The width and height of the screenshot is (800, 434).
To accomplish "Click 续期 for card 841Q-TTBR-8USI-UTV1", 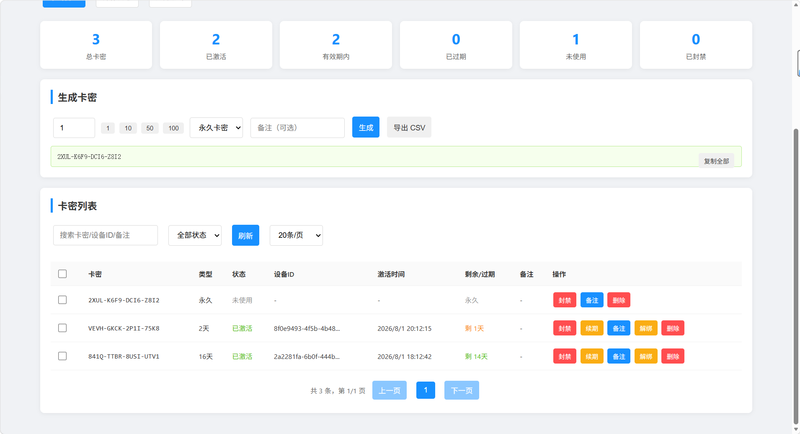I will pos(592,356).
